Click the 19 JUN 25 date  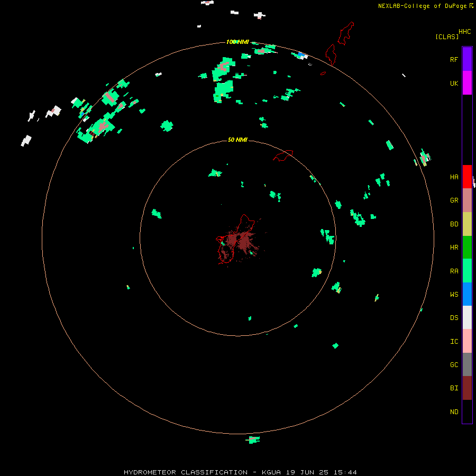point(306,472)
